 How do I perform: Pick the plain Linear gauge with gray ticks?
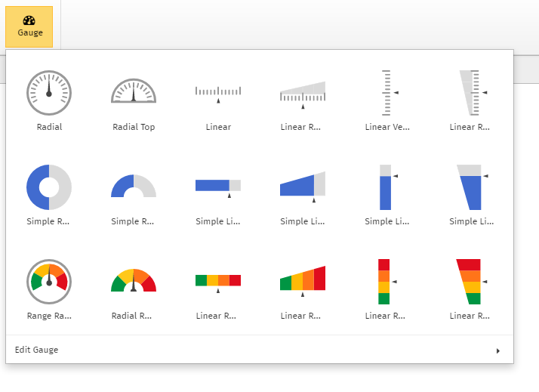pos(218,92)
